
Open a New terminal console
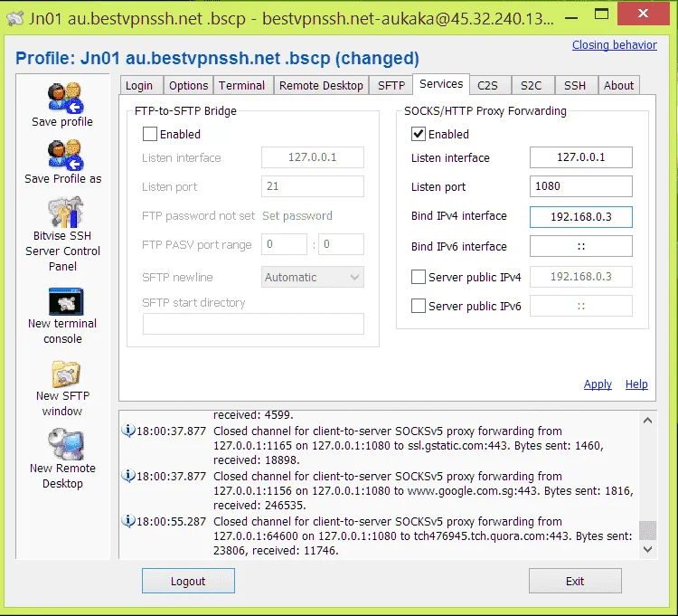pyautogui.click(x=66, y=301)
